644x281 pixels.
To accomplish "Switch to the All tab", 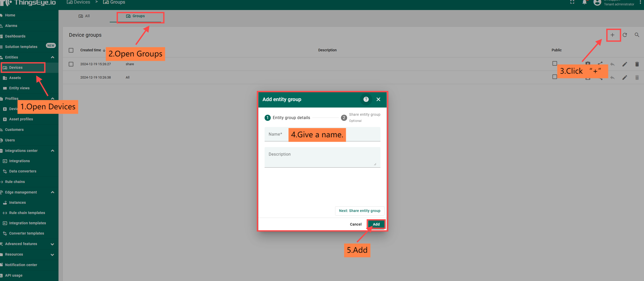I will tap(84, 16).
